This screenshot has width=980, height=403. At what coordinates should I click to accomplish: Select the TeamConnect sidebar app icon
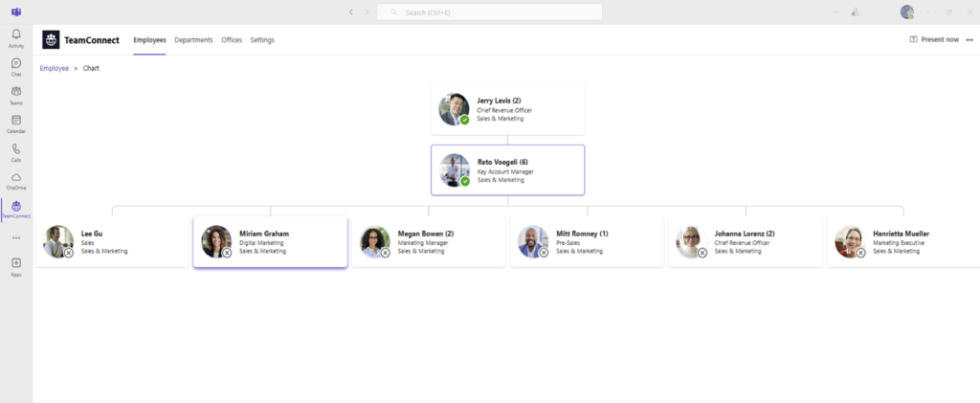pyautogui.click(x=16, y=210)
